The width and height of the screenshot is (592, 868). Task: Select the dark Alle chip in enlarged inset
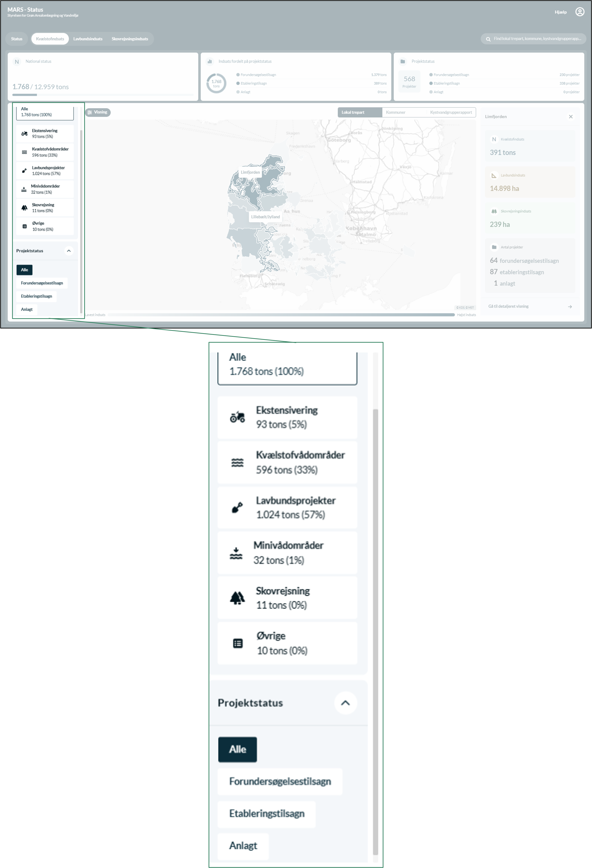pyautogui.click(x=237, y=749)
